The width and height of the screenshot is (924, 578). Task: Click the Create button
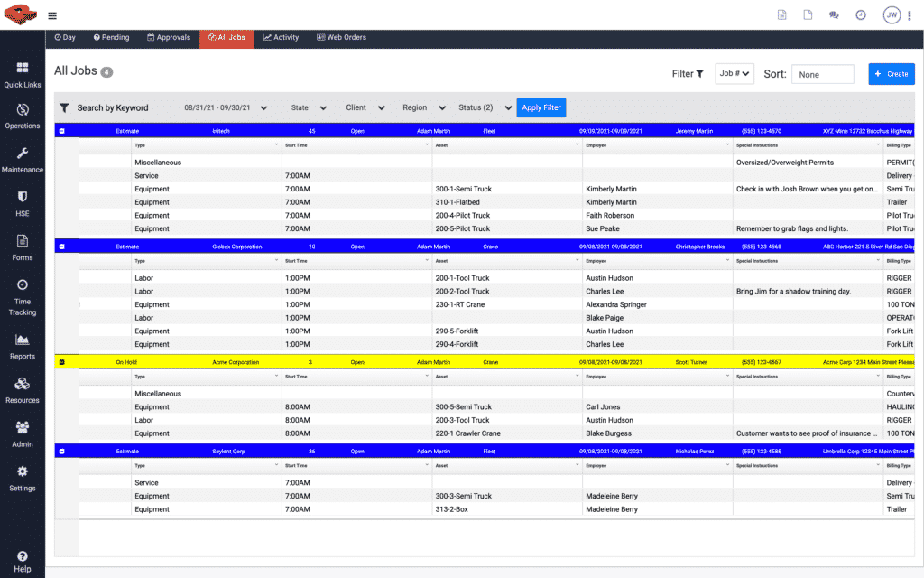[x=892, y=73]
